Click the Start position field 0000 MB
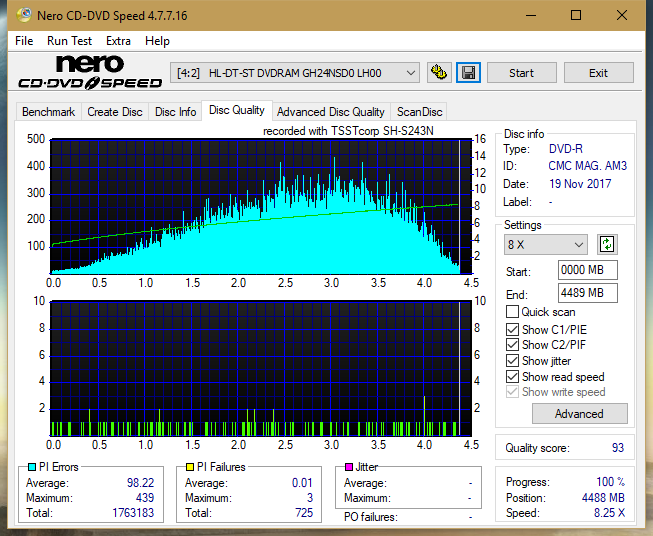653x536 pixels. click(x=587, y=270)
